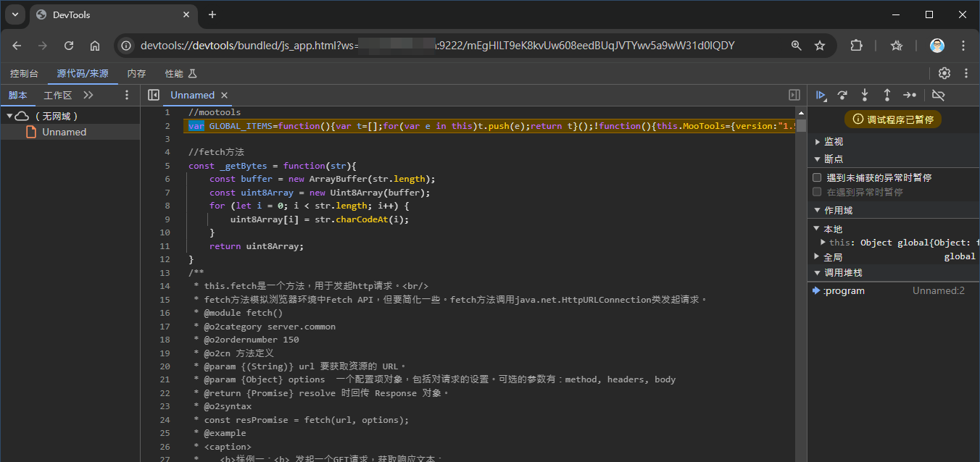Toggle pause on caught exceptions checkbox
Viewport: 980px width, 462px height.
pos(817,192)
